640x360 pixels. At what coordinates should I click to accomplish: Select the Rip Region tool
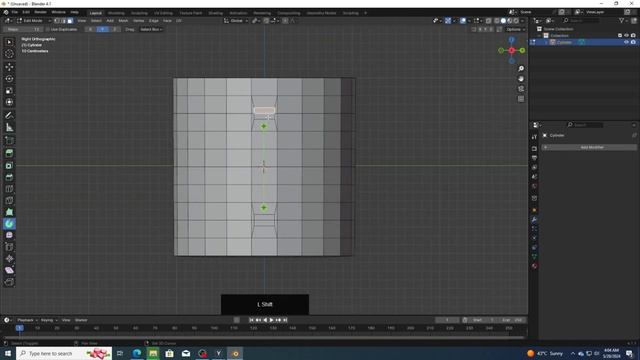[9, 282]
